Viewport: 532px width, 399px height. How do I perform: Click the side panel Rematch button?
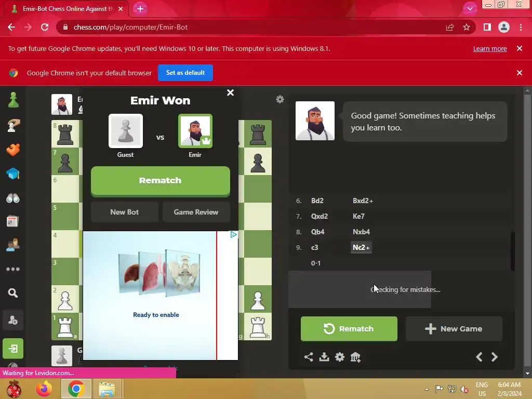tap(349, 329)
